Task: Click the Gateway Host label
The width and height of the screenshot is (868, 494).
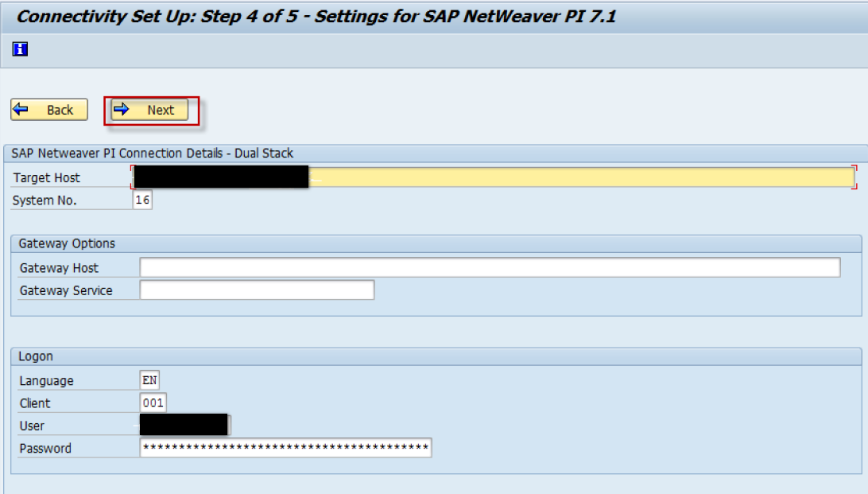Action: pyautogui.click(x=59, y=268)
